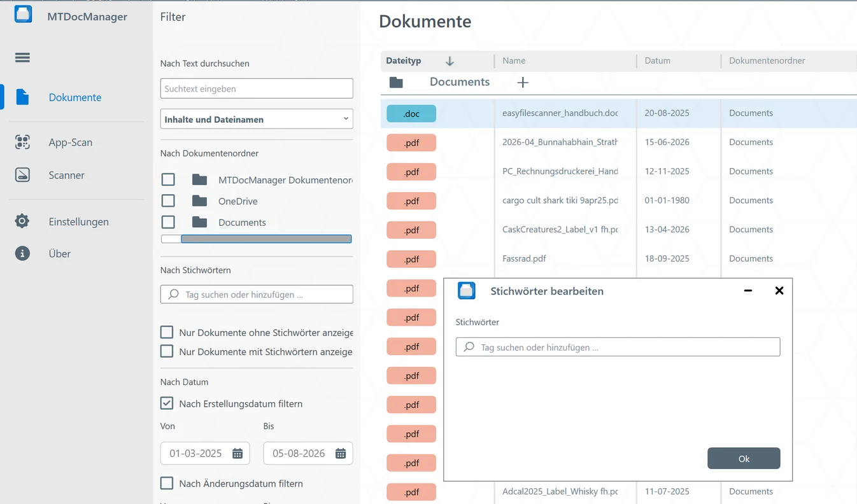This screenshot has width=857, height=504.
Task: Click the plus icon beside Documents group
Action: tap(523, 82)
